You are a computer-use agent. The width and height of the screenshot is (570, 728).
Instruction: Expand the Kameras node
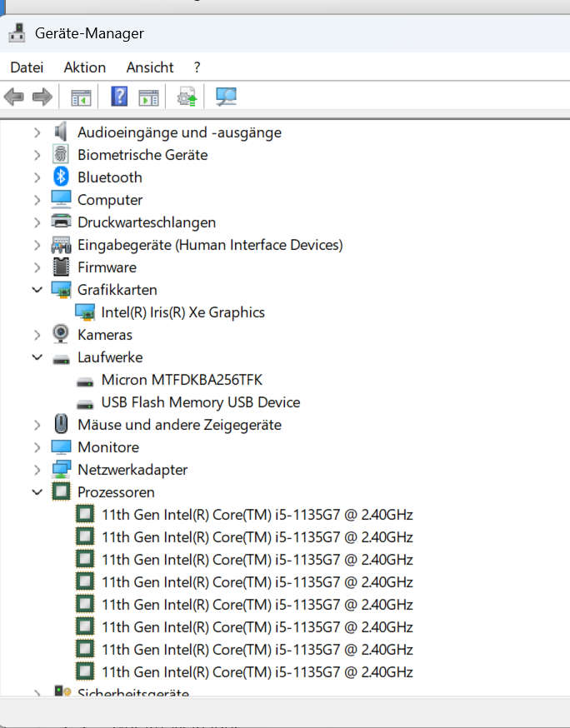[x=37, y=335]
